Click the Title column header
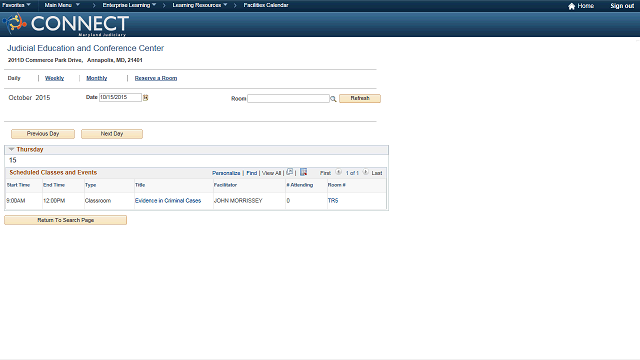 click(x=140, y=185)
